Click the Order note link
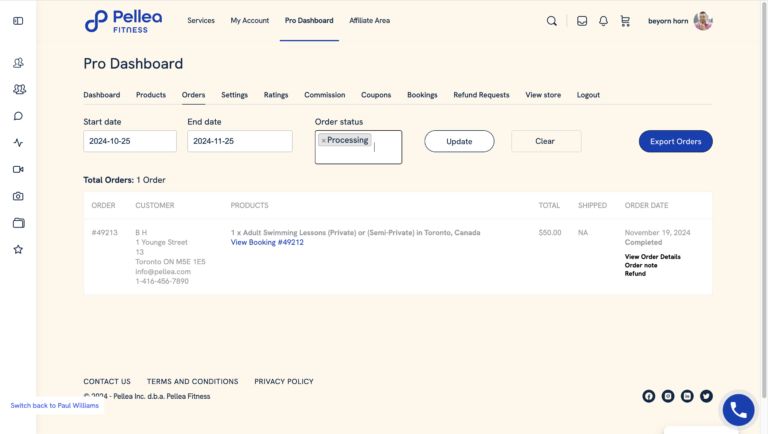 click(x=641, y=265)
